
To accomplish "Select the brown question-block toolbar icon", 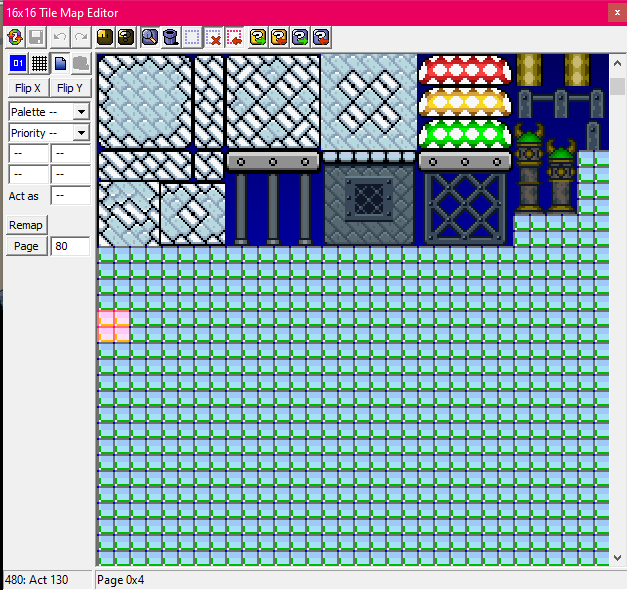I will click(126, 38).
